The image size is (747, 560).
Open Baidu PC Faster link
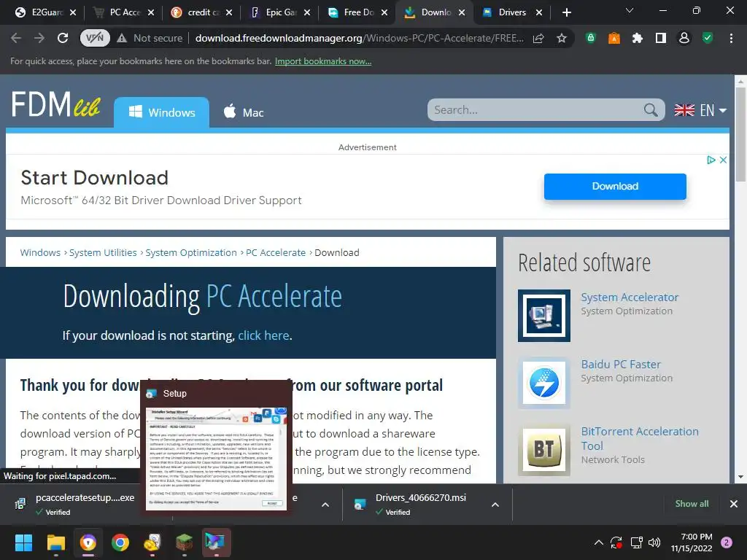621,365
